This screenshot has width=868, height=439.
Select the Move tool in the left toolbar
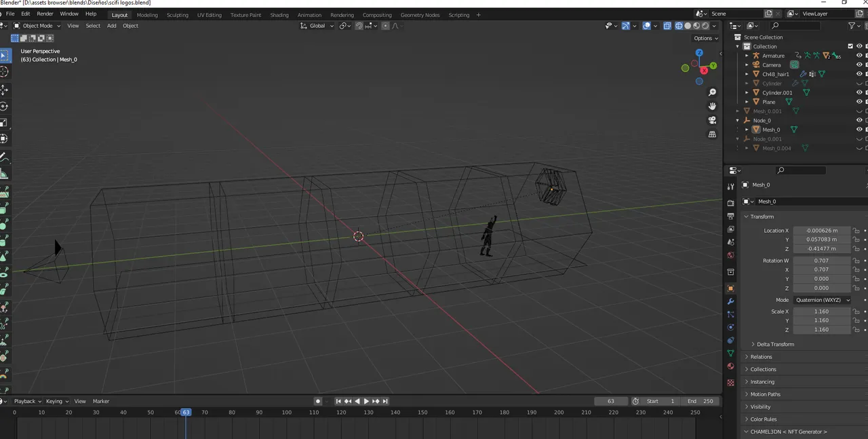tap(4, 90)
